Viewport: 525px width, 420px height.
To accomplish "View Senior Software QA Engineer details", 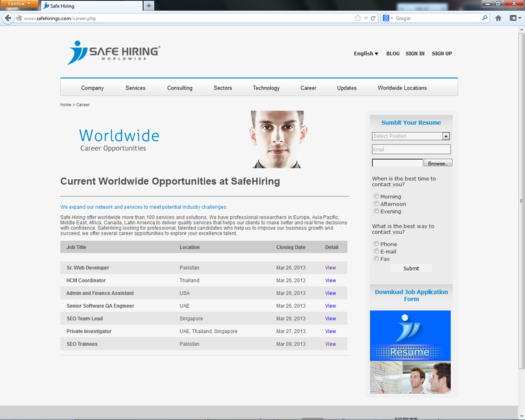I will pos(331,306).
